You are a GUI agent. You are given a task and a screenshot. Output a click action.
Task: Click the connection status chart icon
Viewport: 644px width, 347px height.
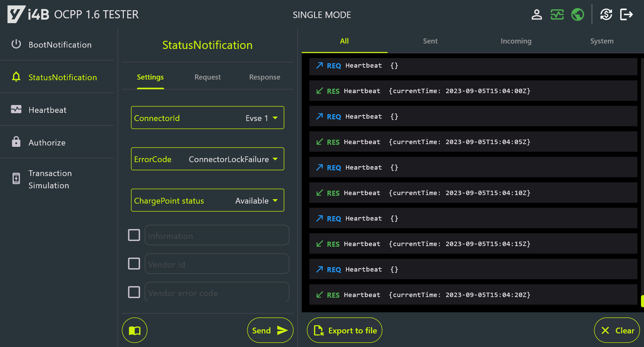[557, 14]
